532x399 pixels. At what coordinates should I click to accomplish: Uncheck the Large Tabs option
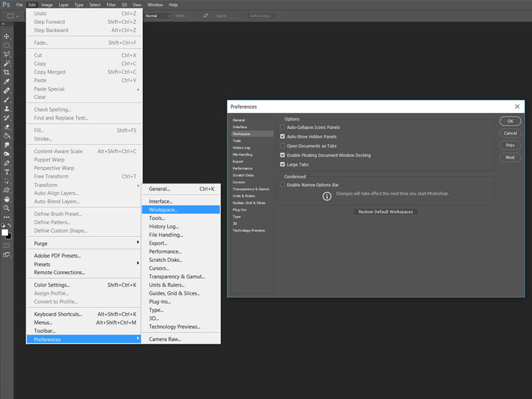click(x=282, y=164)
